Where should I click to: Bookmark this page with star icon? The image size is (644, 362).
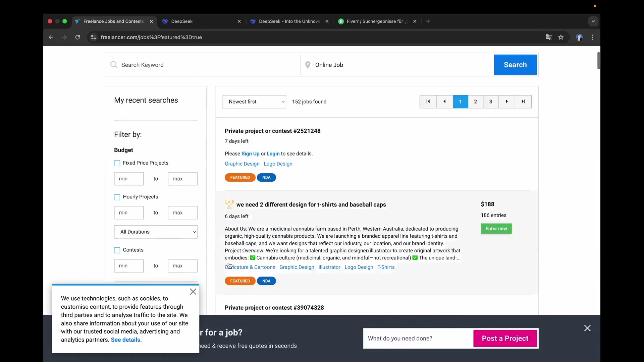pyautogui.click(x=561, y=37)
